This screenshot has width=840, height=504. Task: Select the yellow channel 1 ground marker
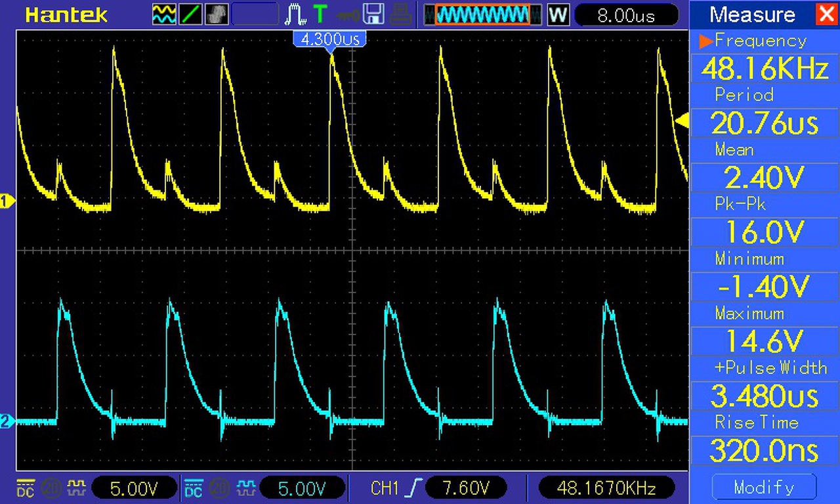7,201
